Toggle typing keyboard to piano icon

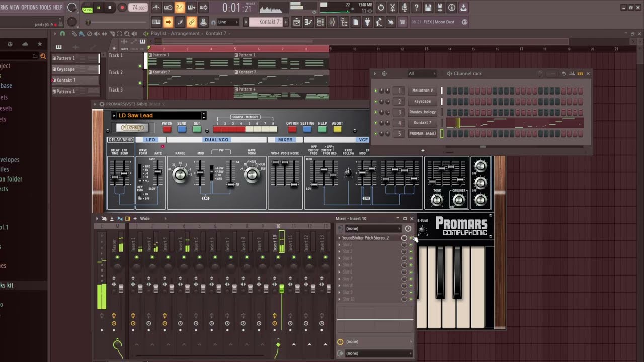156,22
